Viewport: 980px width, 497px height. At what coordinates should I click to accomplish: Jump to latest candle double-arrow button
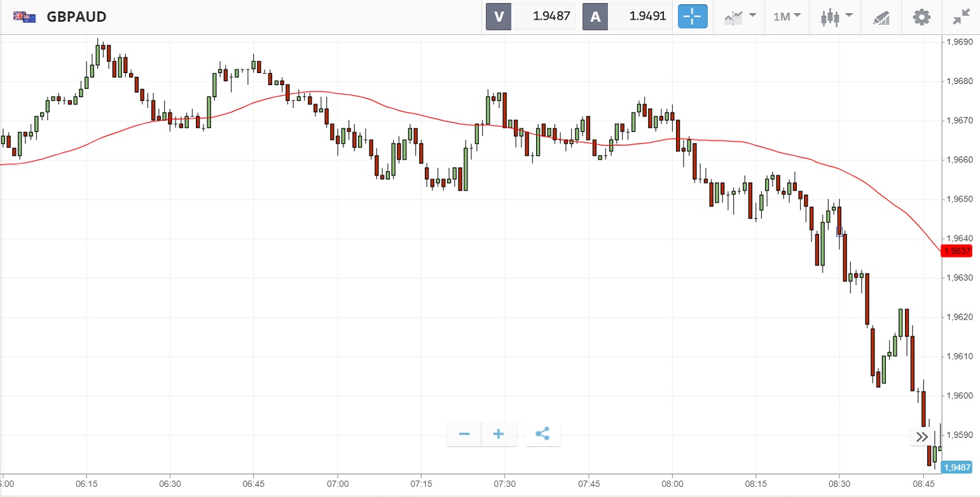pyautogui.click(x=922, y=437)
